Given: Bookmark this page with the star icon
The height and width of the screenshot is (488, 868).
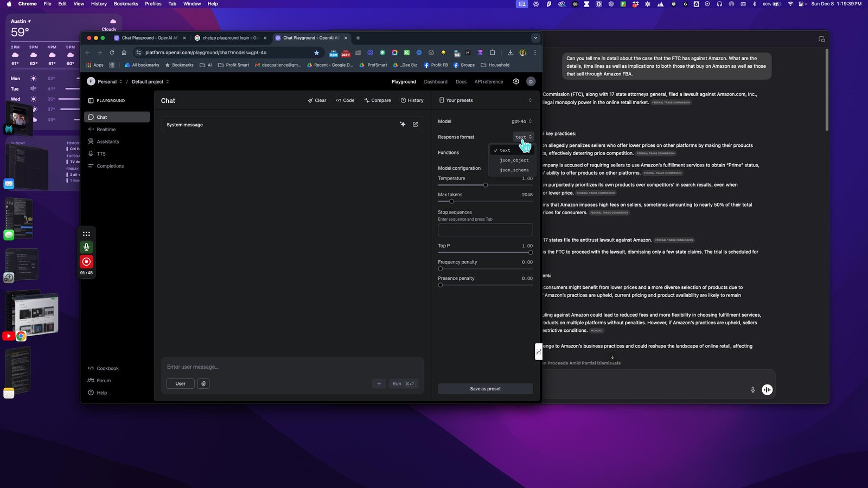Looking at the screenshot, I should pyautogui.click(x=316, y=53).
